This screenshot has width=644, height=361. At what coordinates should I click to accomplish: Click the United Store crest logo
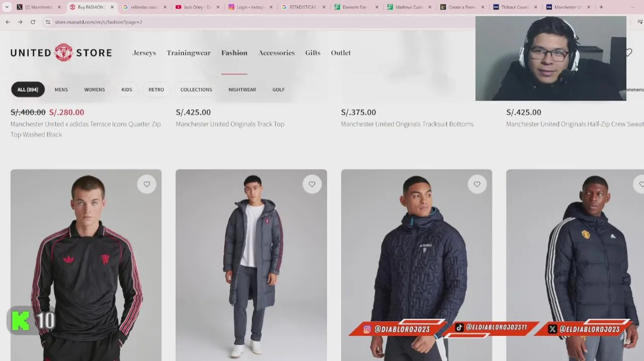point(64,52)
